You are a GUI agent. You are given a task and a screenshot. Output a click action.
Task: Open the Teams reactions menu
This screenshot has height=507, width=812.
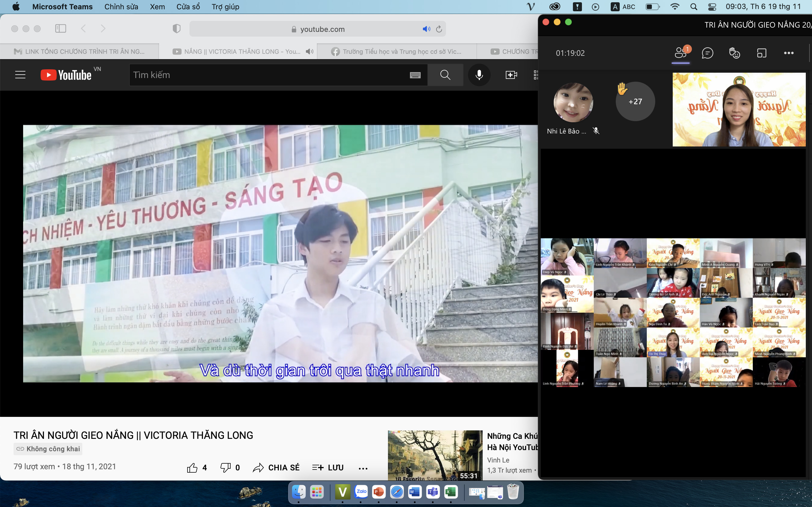[x=734, y=53]
